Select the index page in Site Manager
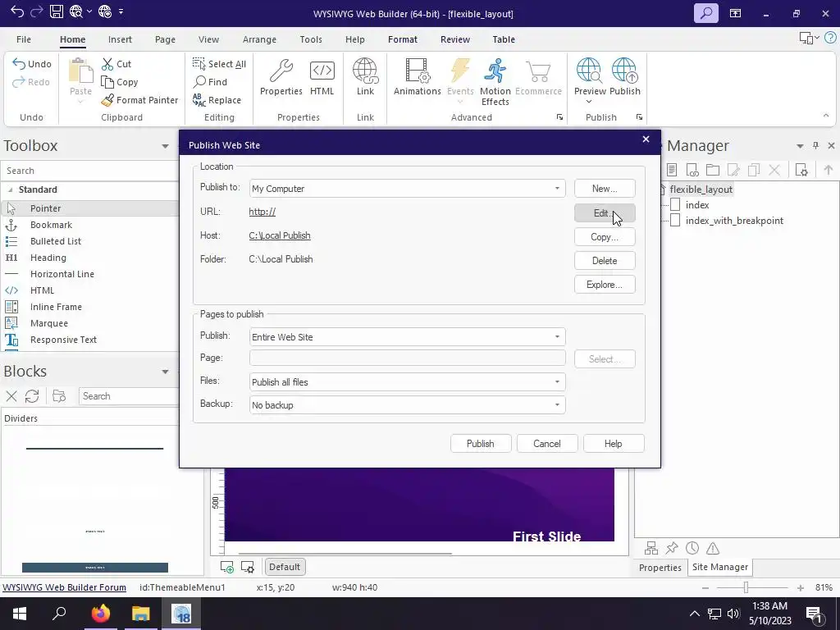This screenshot has width=840, height=630. click(697, 205)
